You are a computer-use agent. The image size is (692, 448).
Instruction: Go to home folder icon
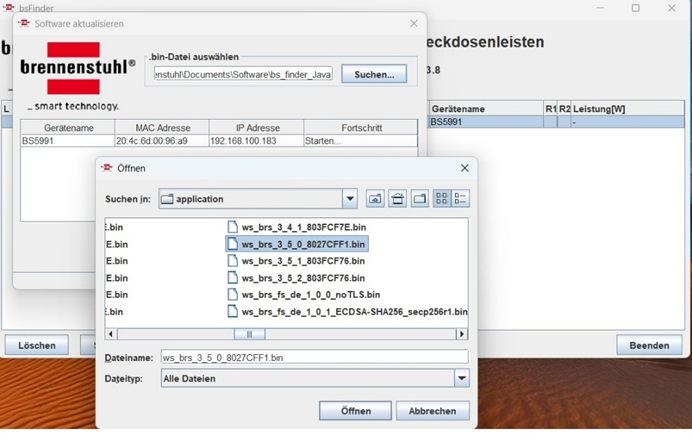398,199
